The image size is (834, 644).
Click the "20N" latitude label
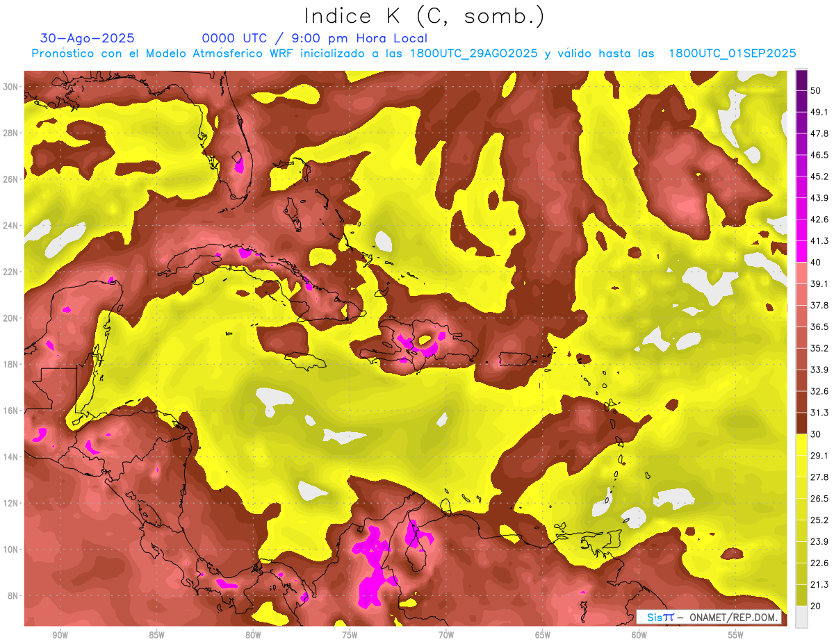pyautogui.click(x=10, y=318)
